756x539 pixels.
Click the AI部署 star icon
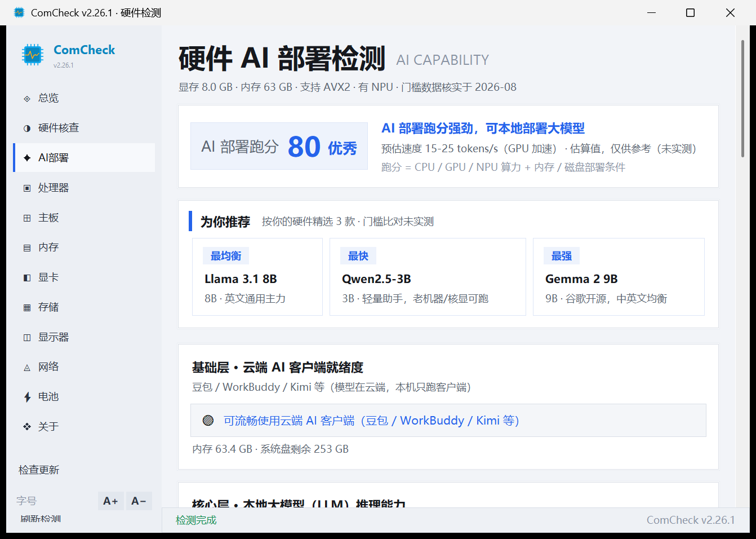(x=27, y=158)
